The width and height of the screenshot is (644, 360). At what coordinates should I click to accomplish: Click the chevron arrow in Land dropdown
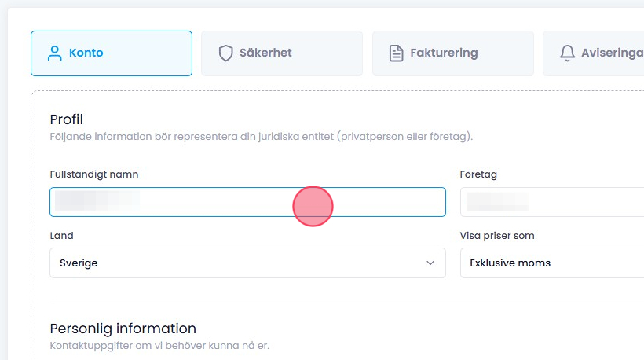tap(430, 263)
